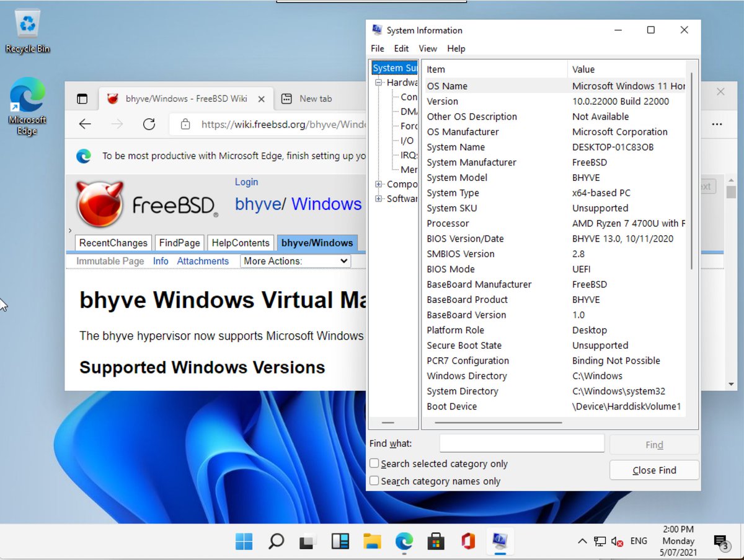This screenshot has width=744, height=560.
Task: Select the bhyve/Windows - FreeBSD Wiki tab
Action: coord(186,98)
